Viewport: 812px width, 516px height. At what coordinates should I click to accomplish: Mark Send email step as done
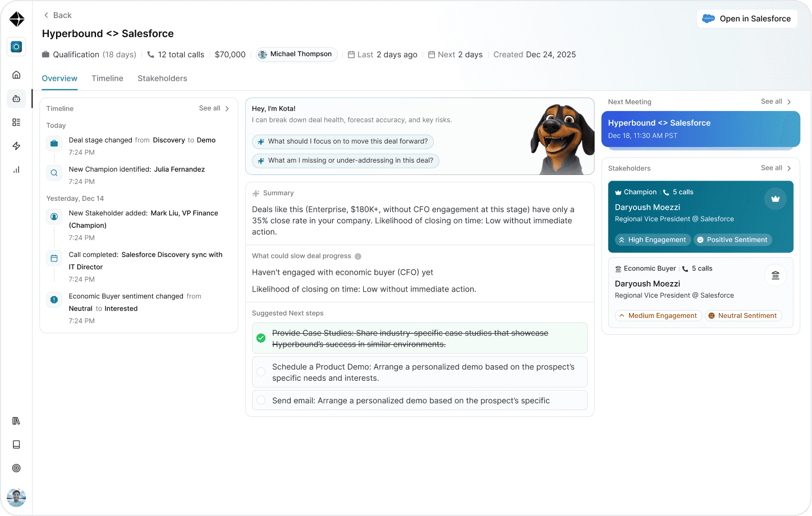[261, 400]
